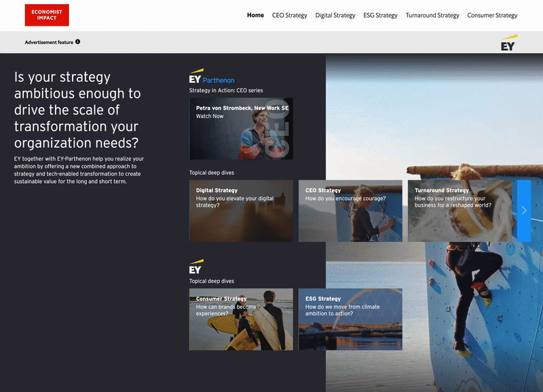Click the 'EY together with EY-Parthenon' paragraph

coord(79,170)
